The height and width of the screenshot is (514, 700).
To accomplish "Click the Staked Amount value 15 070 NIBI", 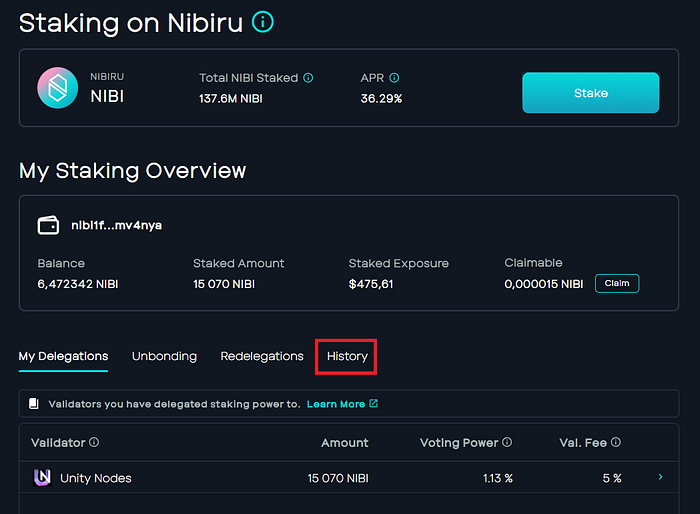I will pos(224,284).
